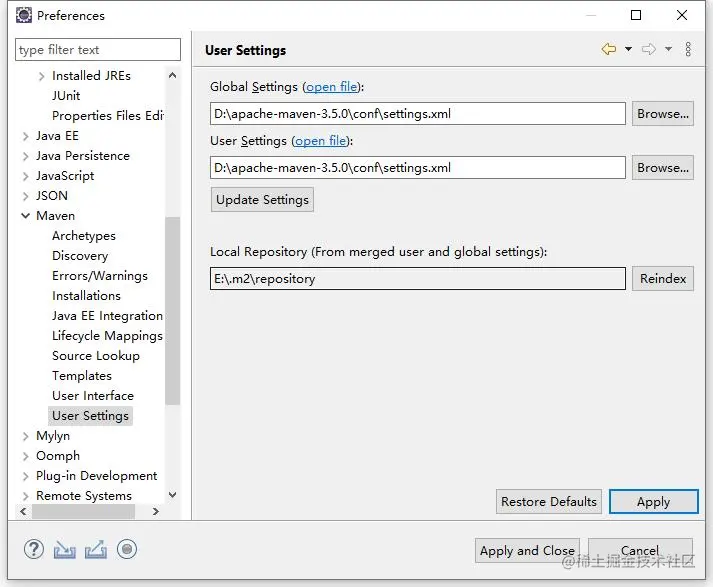Open the forward history dropdown arrow

pos(668,49)
